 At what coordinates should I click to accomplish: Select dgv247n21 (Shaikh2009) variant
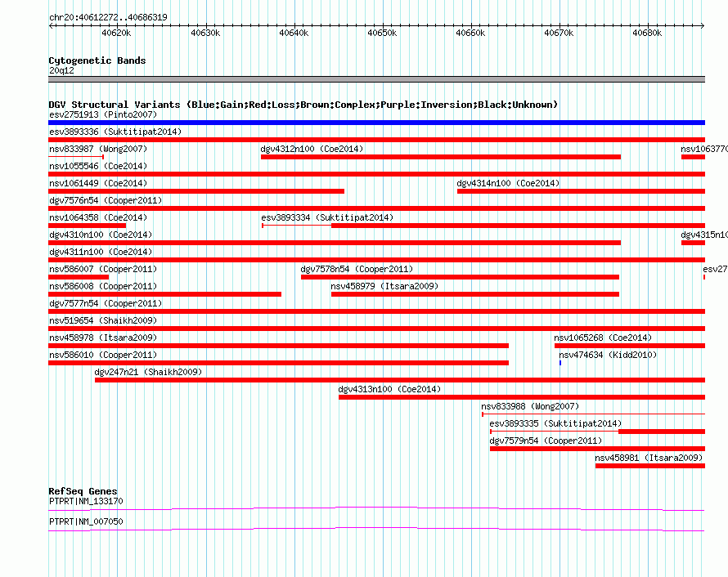tap(148, 372)
